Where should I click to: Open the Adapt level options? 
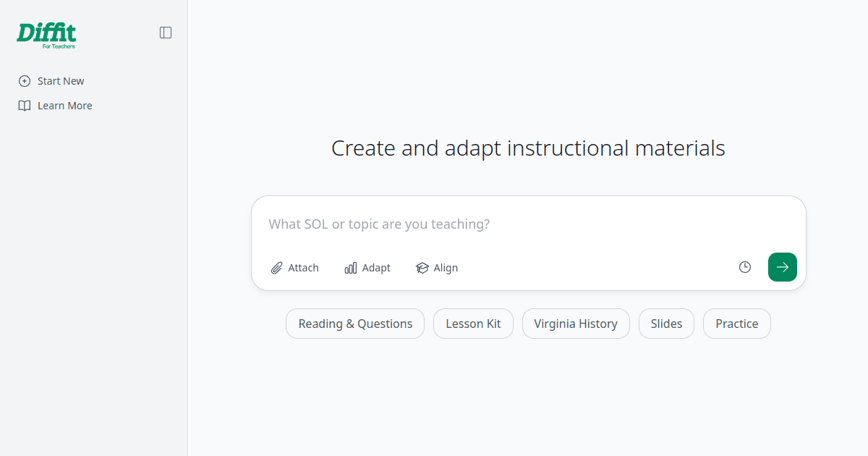coord(367,268)
